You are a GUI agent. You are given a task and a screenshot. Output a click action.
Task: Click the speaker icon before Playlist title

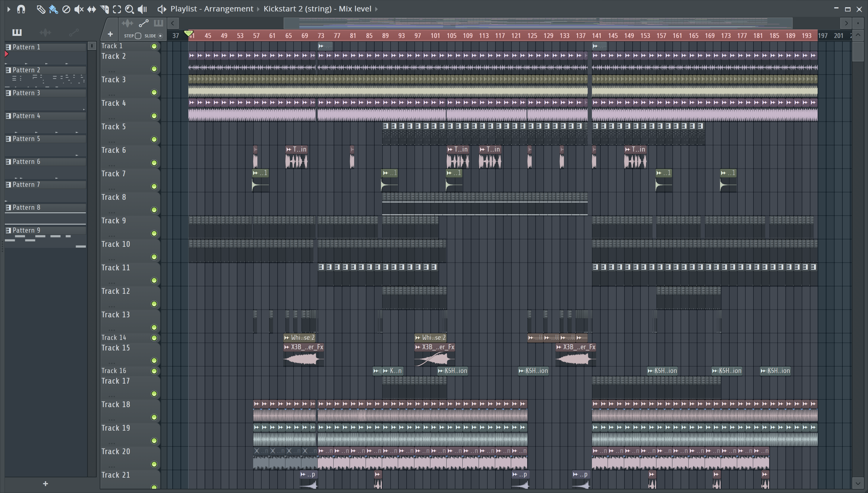[162, 9]
